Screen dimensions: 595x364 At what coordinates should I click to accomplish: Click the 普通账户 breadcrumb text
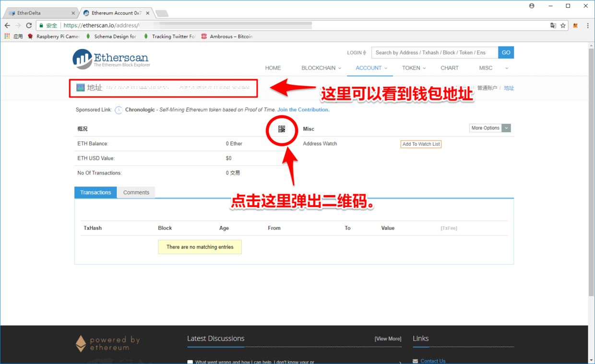487,88
